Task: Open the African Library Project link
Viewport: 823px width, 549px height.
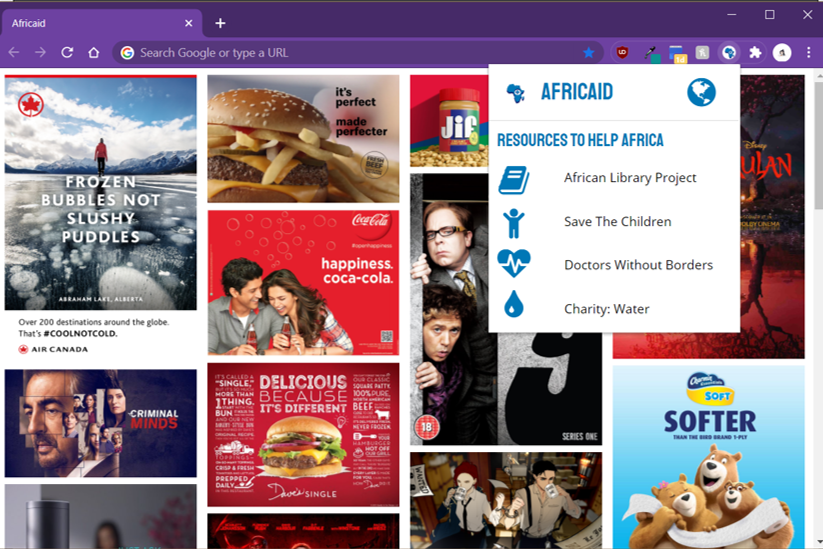Action: 630,178
